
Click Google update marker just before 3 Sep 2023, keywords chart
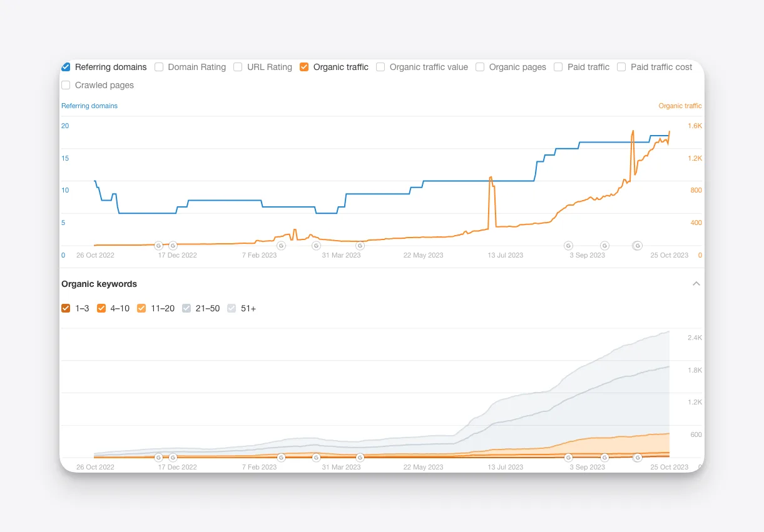(568, 458)
